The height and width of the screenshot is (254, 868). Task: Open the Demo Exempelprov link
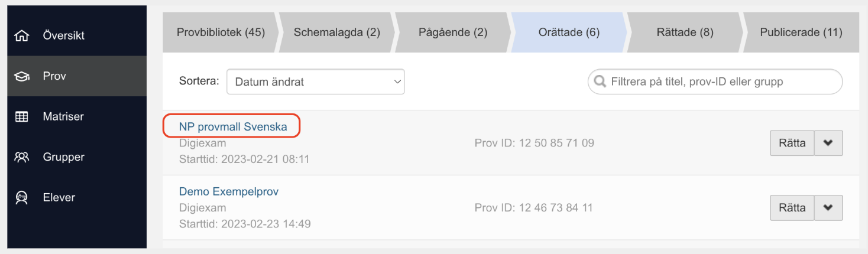pyautogui.click(x=229, y=191)
